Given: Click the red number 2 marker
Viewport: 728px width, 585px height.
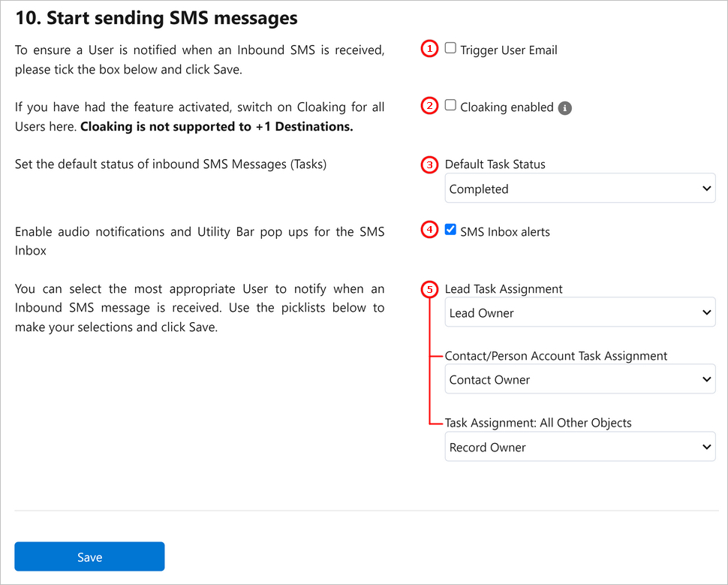Looking at the screenshot, I should 429,105.
